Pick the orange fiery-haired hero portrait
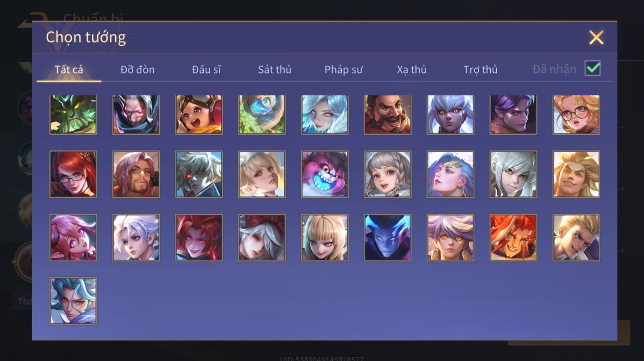644x361 pixels. coord(513,237)
